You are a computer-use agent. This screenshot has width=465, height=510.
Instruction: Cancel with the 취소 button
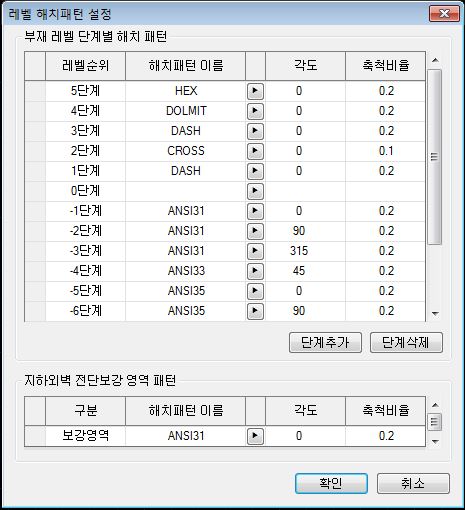[413, 483]
